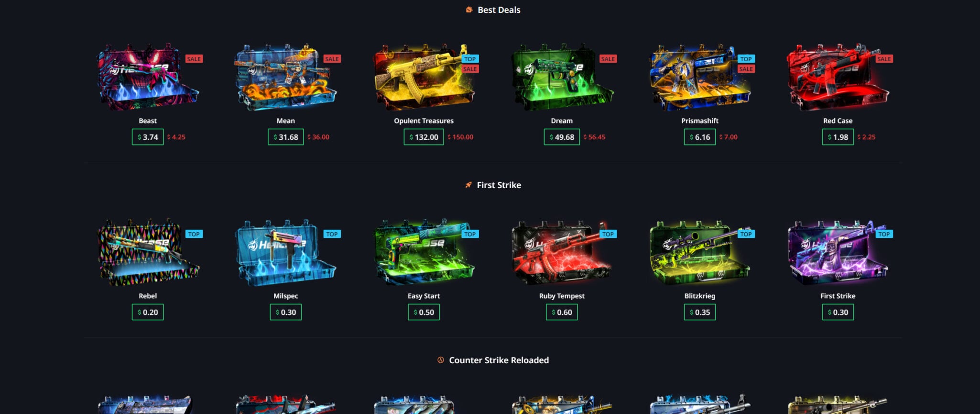This screenshot has width=980, height=414.
Task: Open the Beast case thumbnail
Action: [x=148, y=77]
